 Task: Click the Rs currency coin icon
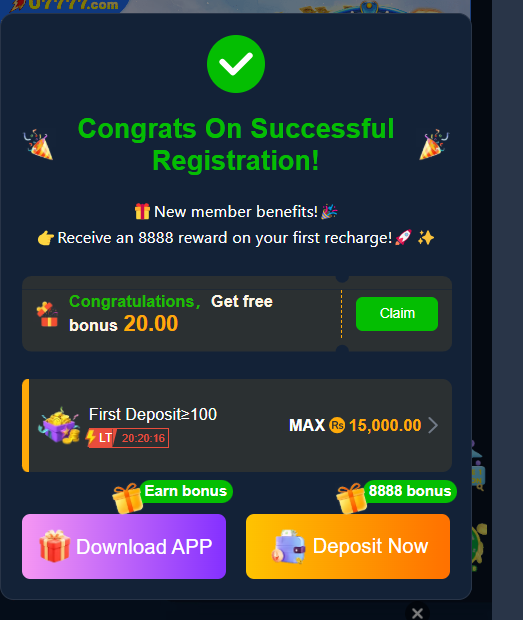337,425
